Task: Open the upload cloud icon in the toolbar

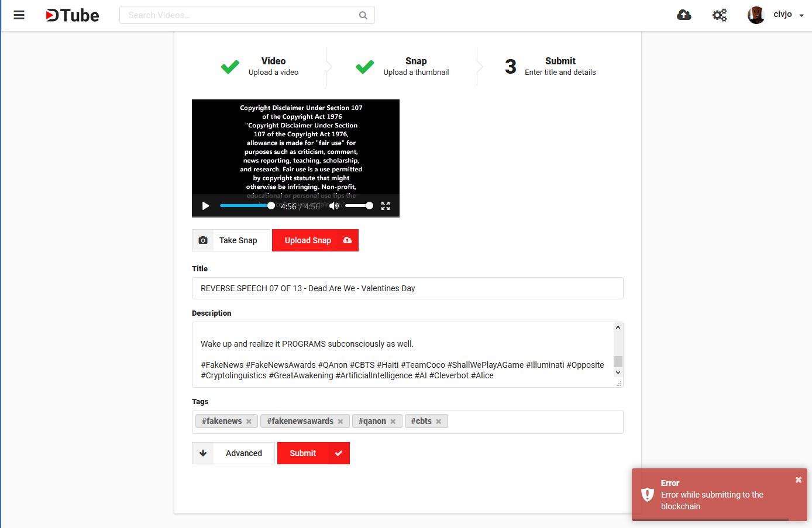Action: [684, 15]
